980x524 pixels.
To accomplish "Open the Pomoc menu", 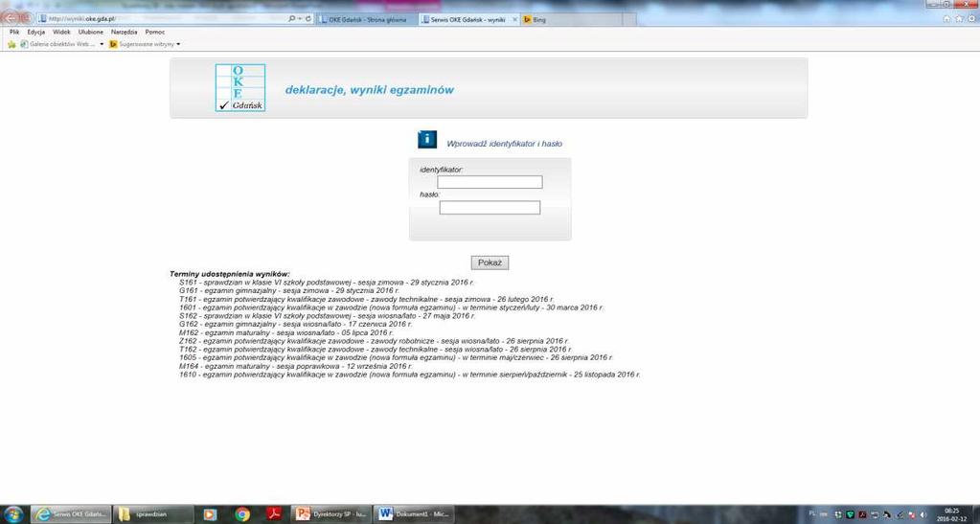I will coord(154,32).
